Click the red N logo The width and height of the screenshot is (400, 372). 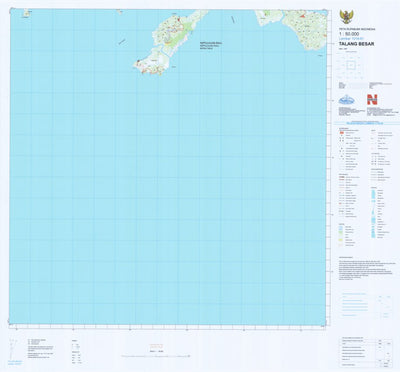tap(372, 99)
